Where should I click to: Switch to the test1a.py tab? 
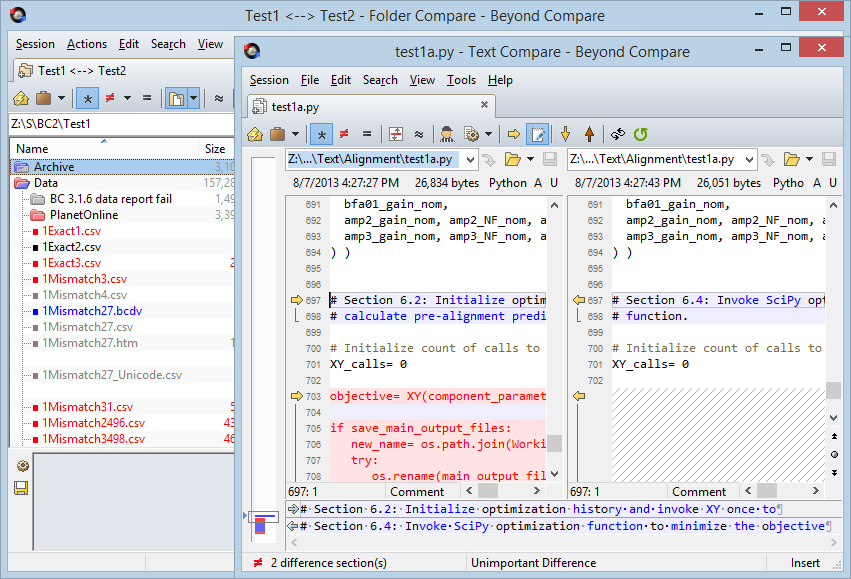click(295, 106)
